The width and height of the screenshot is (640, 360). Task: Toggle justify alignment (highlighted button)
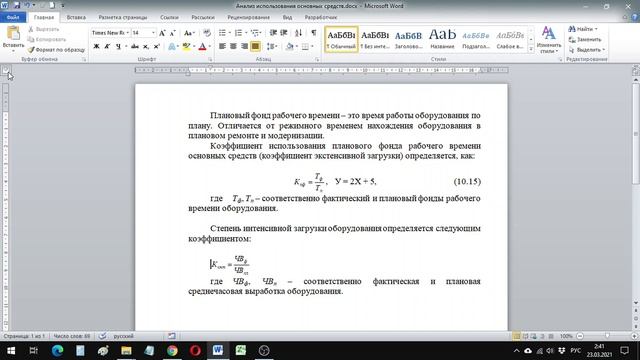255,47
